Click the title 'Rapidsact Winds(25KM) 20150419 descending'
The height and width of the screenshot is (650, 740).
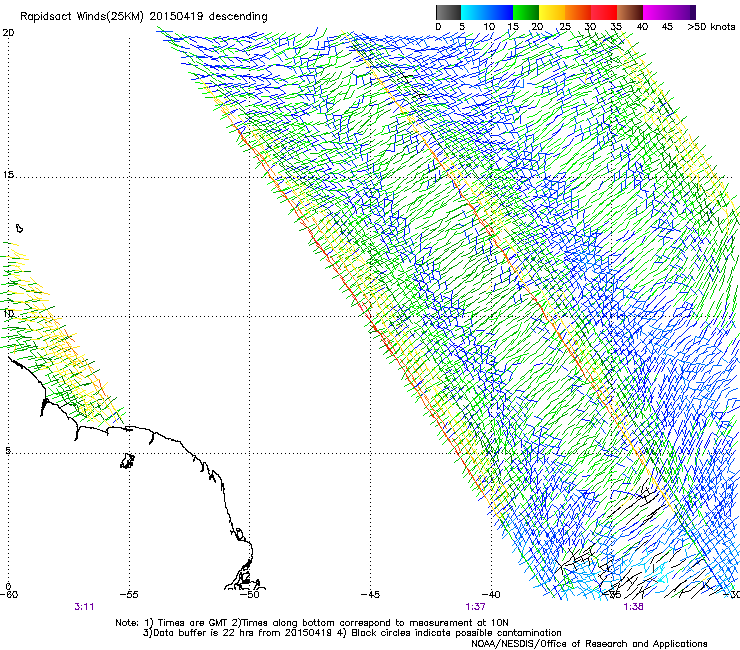[x=143, y=17]
